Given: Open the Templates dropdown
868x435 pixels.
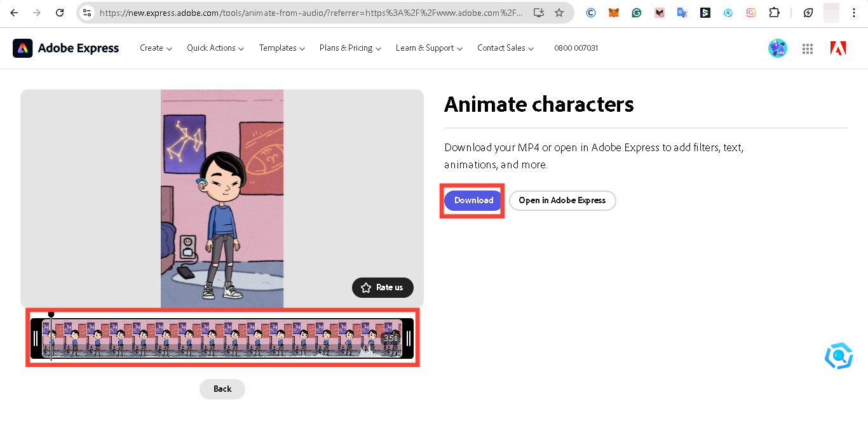Looking at the screenshot, I should click(x=282, y=48).
